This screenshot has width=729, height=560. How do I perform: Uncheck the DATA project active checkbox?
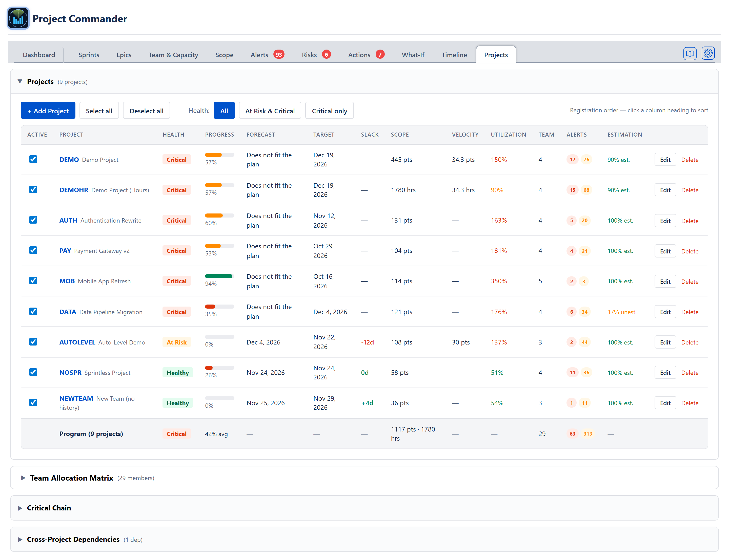33,311
